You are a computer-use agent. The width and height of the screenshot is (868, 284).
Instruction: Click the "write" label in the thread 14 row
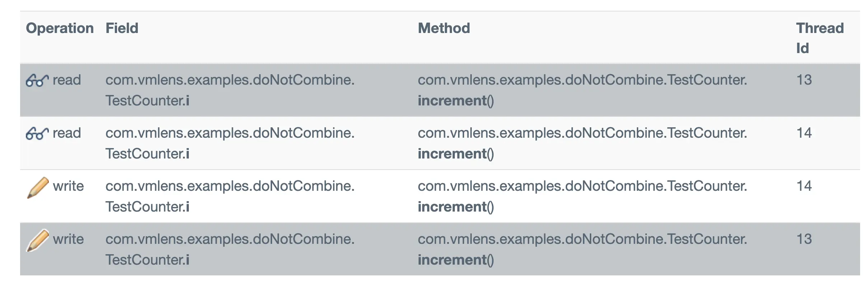tap(68, 186)
